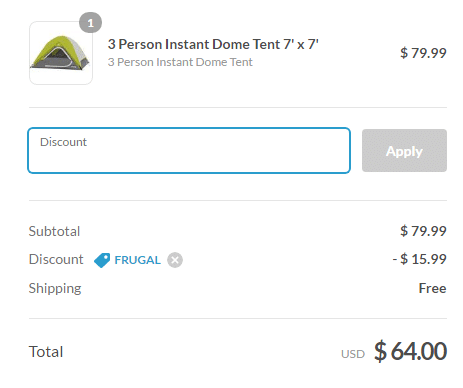The height and width of the screenshot is (388, 463).
Task: Select the FRUGAL code label
Action: tap(137, 260)
